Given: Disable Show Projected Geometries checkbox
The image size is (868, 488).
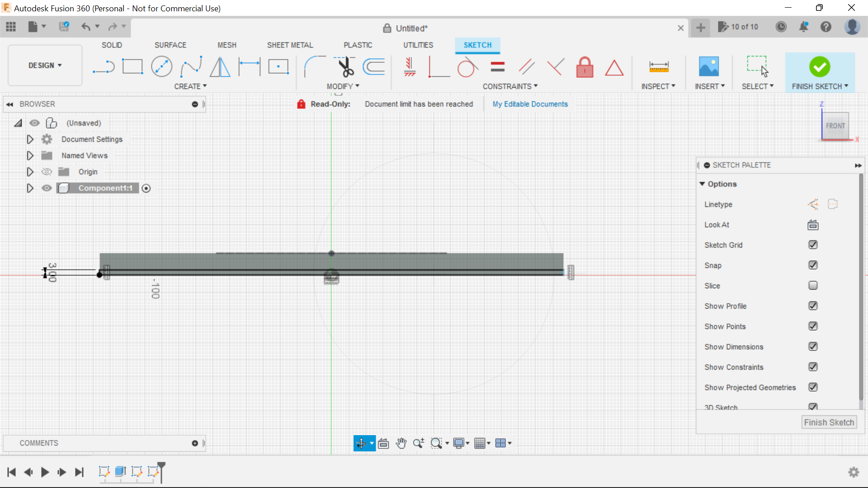Looking at the screenshot, I should (x=812, y=387).
